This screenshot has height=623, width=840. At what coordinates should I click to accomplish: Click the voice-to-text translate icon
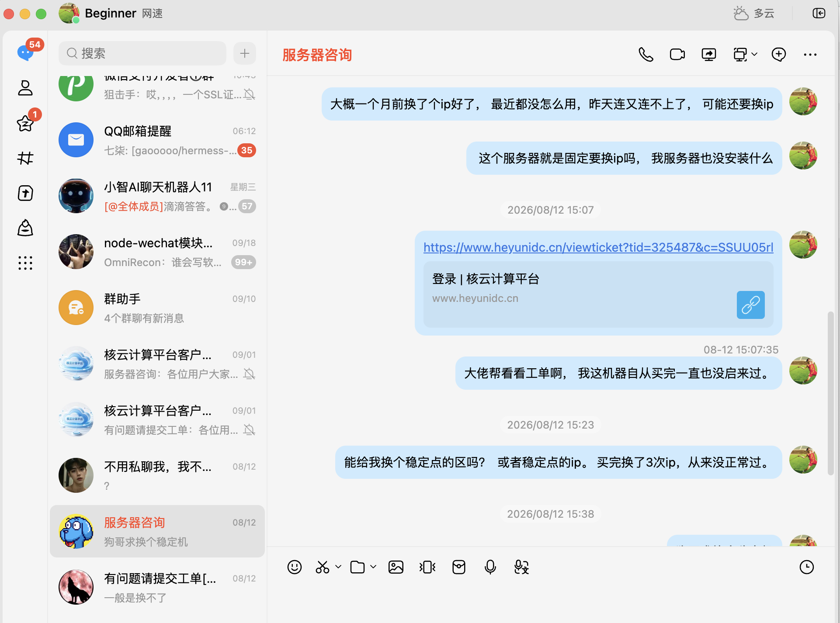coord(522,567)
